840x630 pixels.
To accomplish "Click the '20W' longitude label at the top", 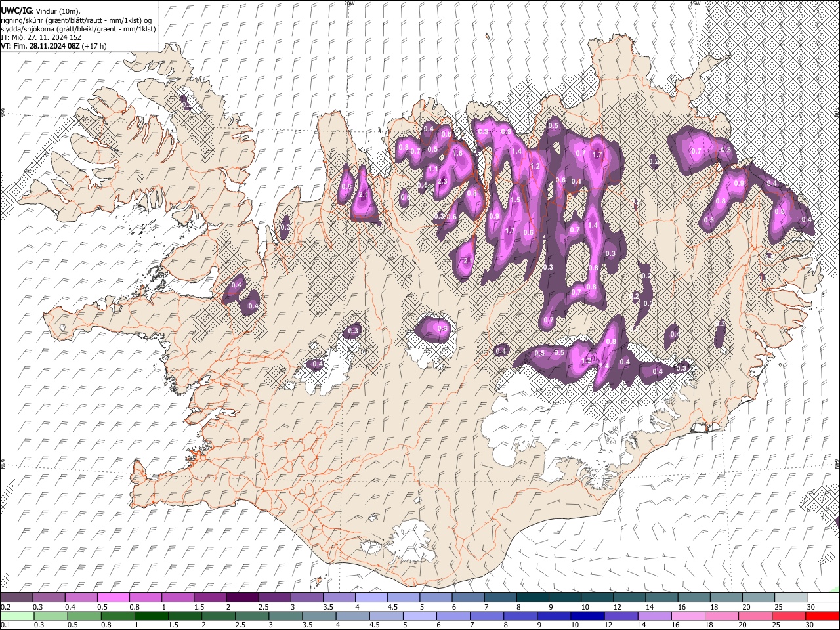I will click(x=349, y=3).
